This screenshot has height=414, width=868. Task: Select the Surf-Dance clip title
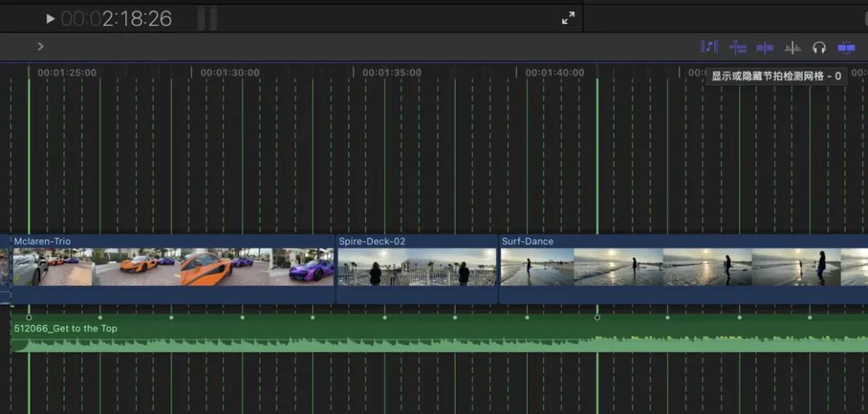[527, 241]
